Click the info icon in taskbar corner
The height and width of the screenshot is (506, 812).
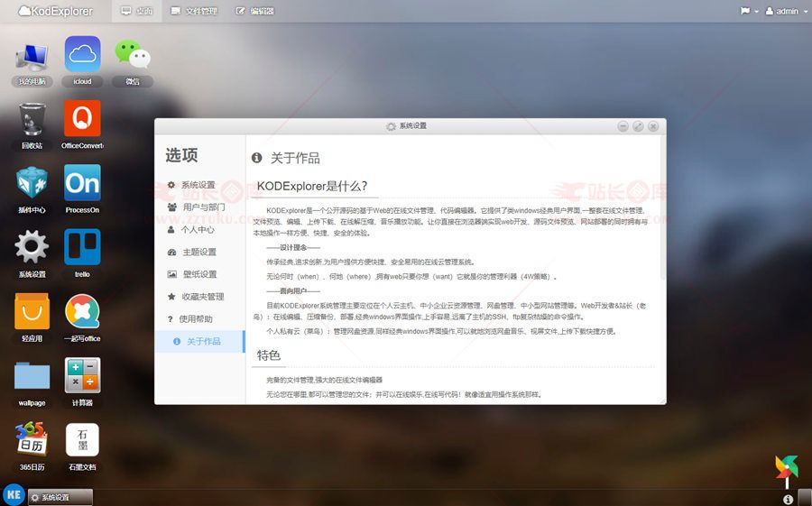click(x=789, y=500)
